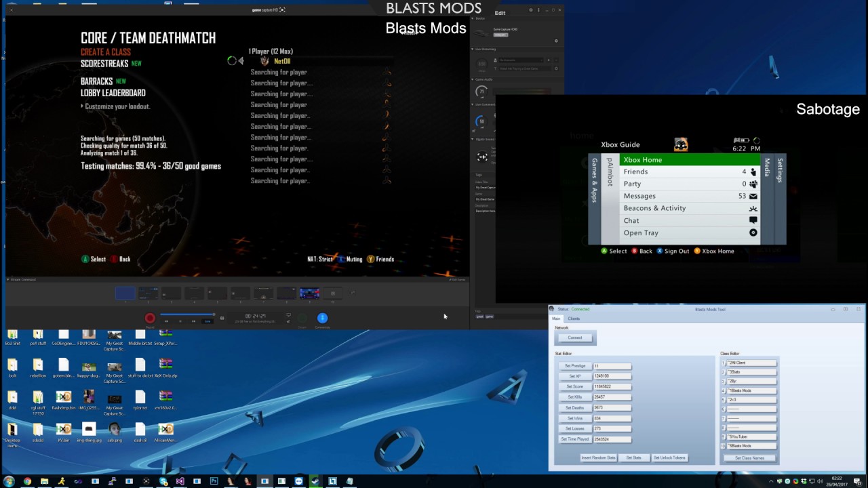The height and width of the screenshot is (488, 868).
Task: Select Messages in the Xbox Guide
Action: pyautogui.click(x=689, y=197)
